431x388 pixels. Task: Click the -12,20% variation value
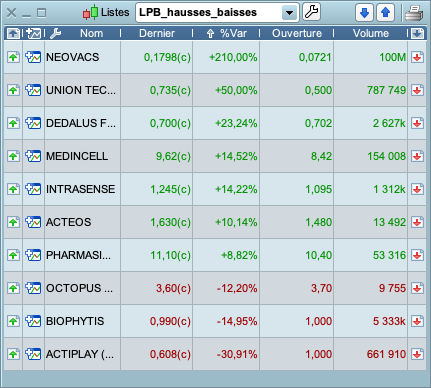point(237,288)
